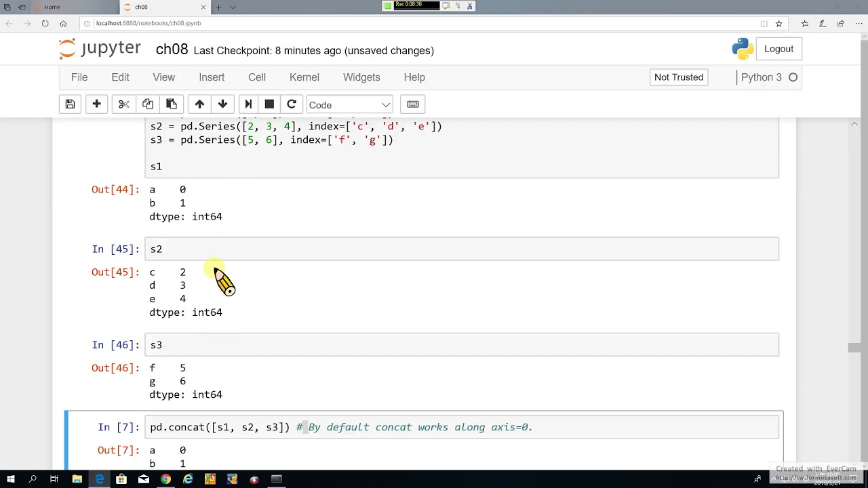Image resolution: width=868 pixels, height=488 pixels.
Task: Click the Out[44] prompt label
Action: (x=115, y=189)
